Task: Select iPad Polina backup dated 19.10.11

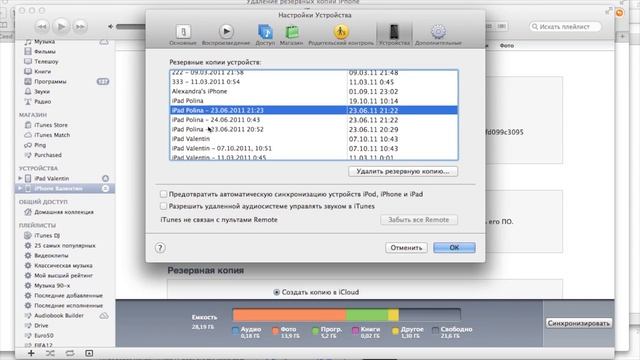Action: (x=313, y=101)
